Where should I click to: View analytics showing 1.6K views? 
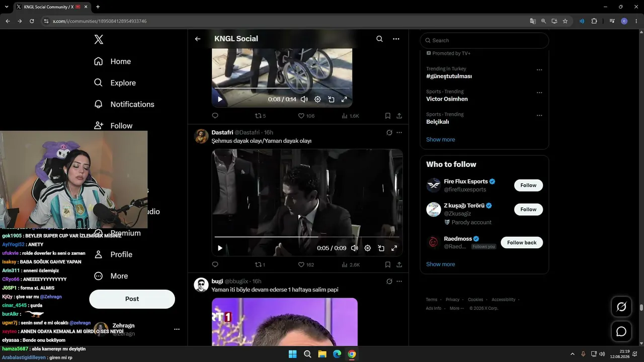[x=350, y=116]
